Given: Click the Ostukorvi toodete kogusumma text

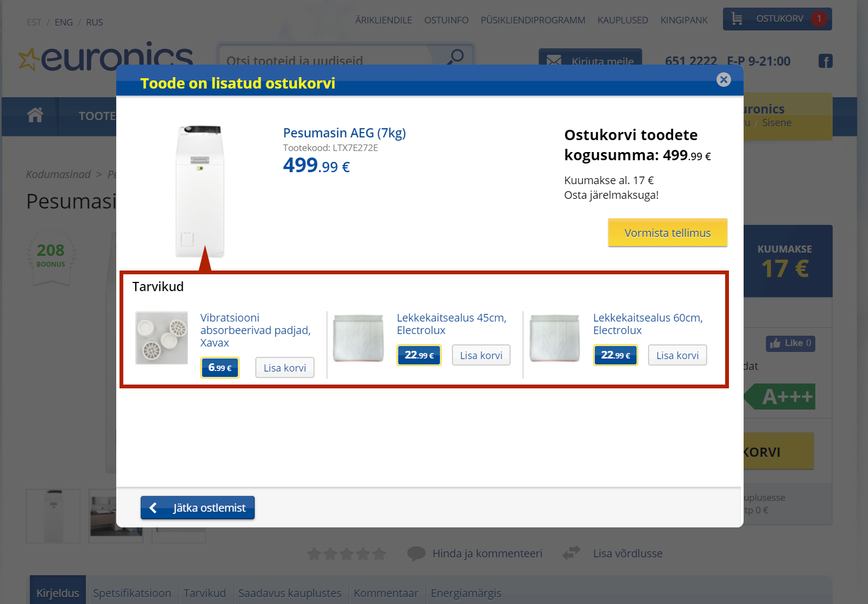Looking at the screenshot, I should click(637, 145).
